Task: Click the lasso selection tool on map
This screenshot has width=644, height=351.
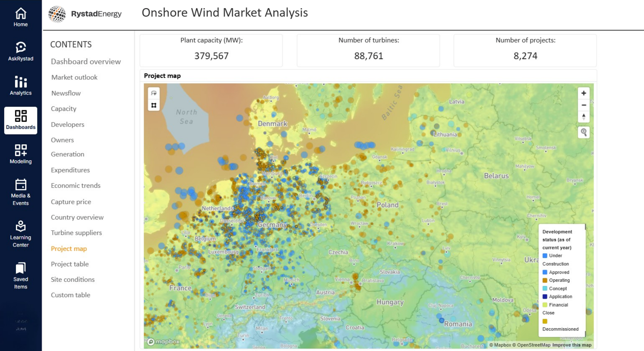Action: (x=154, y=93)
